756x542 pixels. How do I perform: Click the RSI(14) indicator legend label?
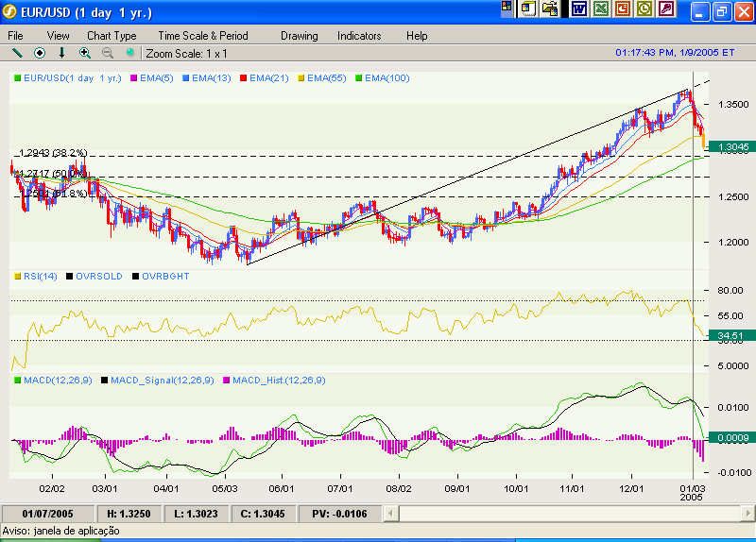click(x=42, y=276)
